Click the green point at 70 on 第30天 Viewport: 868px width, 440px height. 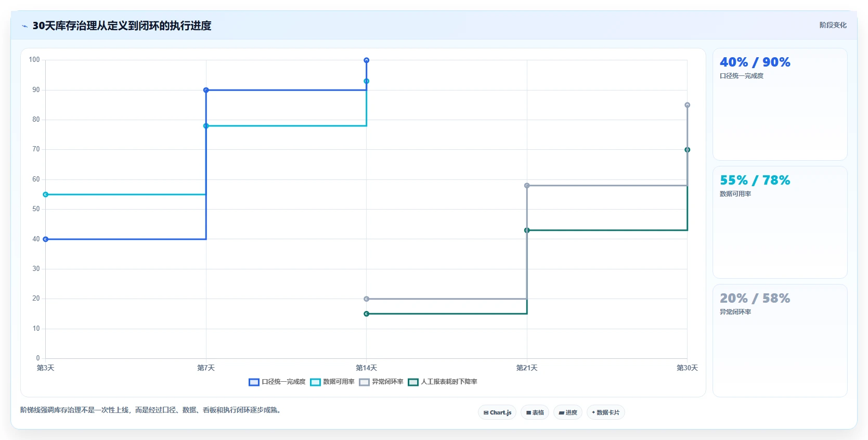tap(688, 150)
